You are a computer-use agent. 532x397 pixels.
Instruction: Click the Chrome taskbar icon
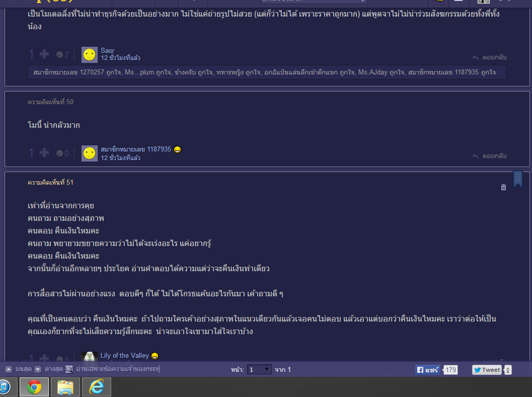coord(34,387)
